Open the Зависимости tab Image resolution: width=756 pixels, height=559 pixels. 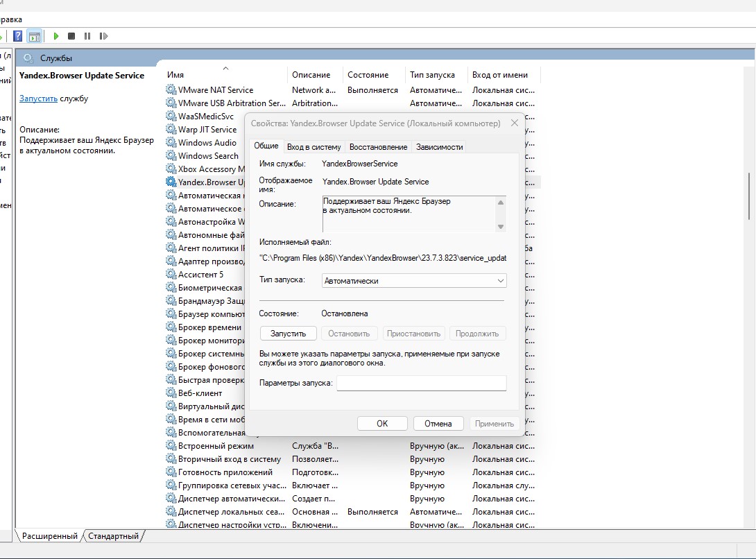[439, 147]
